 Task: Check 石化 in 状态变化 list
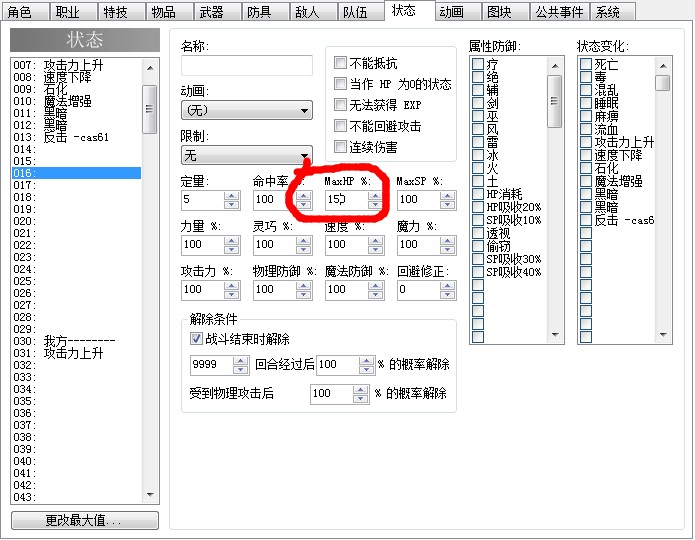586,168
